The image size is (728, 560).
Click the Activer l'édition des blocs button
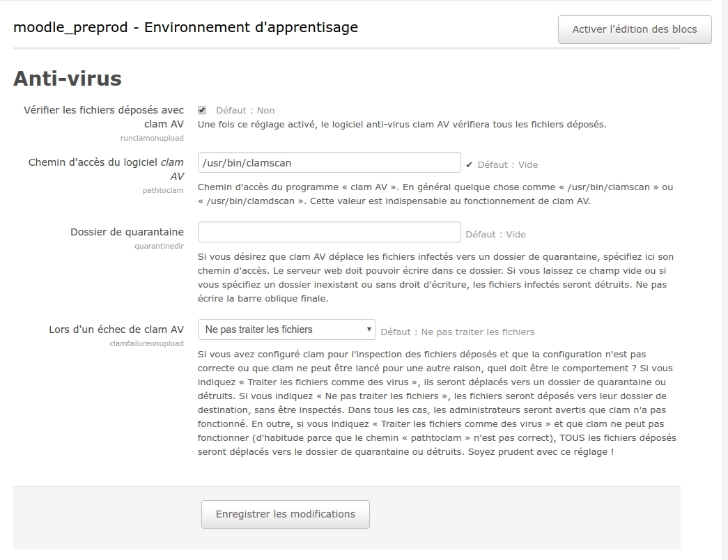[x=634, y=29]
